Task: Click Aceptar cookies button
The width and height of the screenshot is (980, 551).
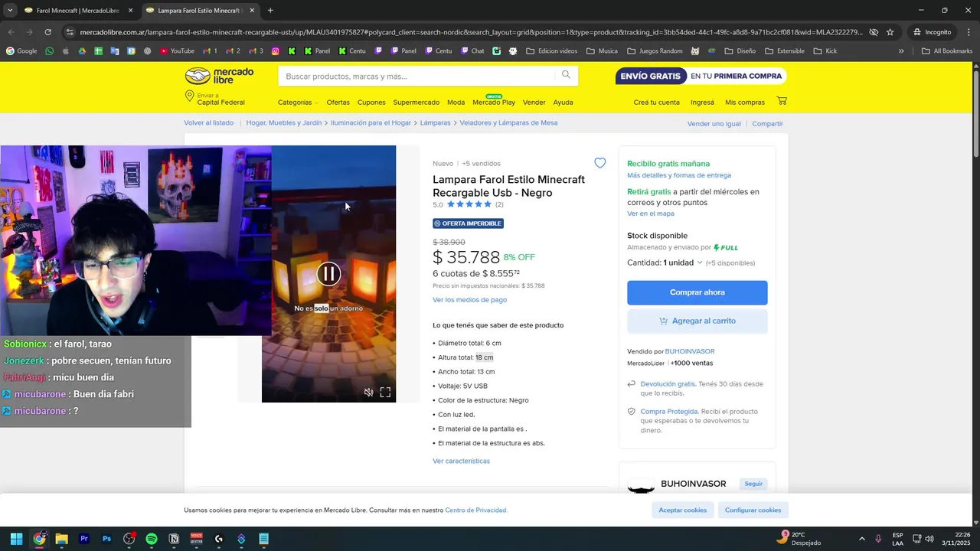Action: (x=683, y=510)
